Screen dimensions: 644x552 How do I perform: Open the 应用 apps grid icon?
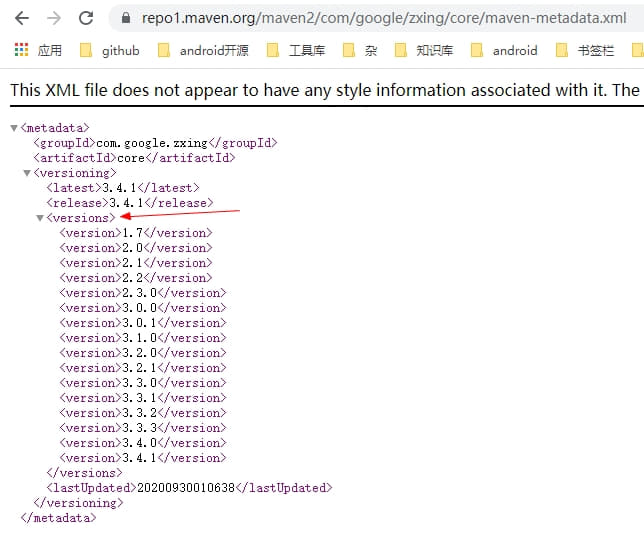pos(21,50)
